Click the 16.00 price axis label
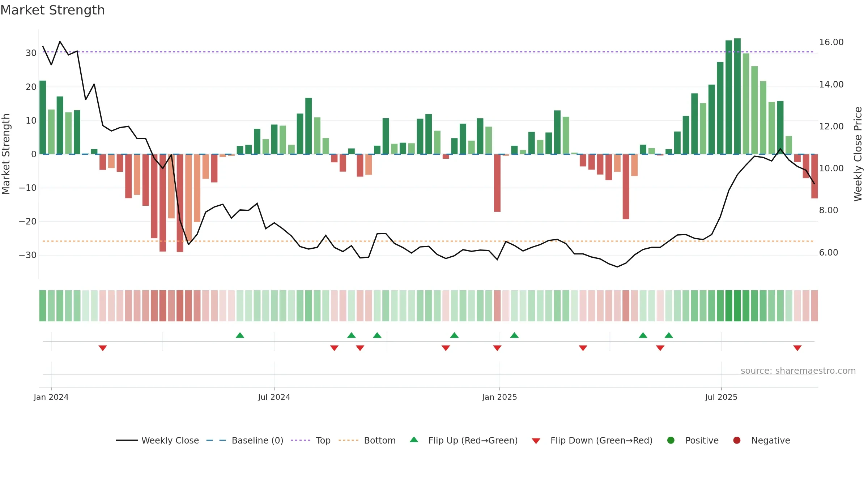 831,42
